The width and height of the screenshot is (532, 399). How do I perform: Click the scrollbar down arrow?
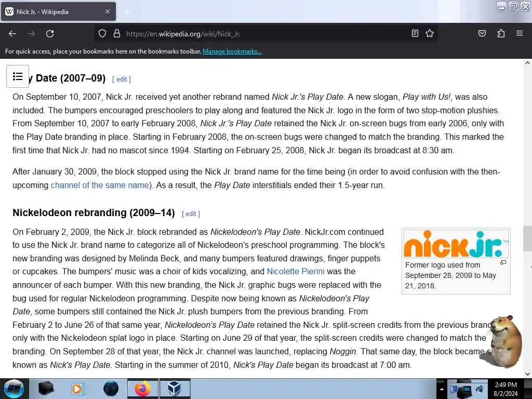point(527,374)
